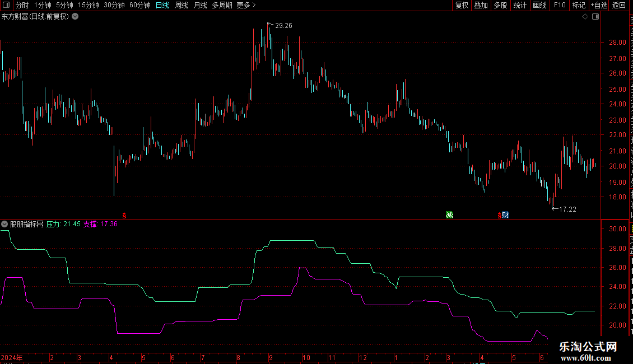Select the 30分钟 period tab
The width and height of the screenshot is (633, 364).
pyautogui.click(x=114, y=5)
